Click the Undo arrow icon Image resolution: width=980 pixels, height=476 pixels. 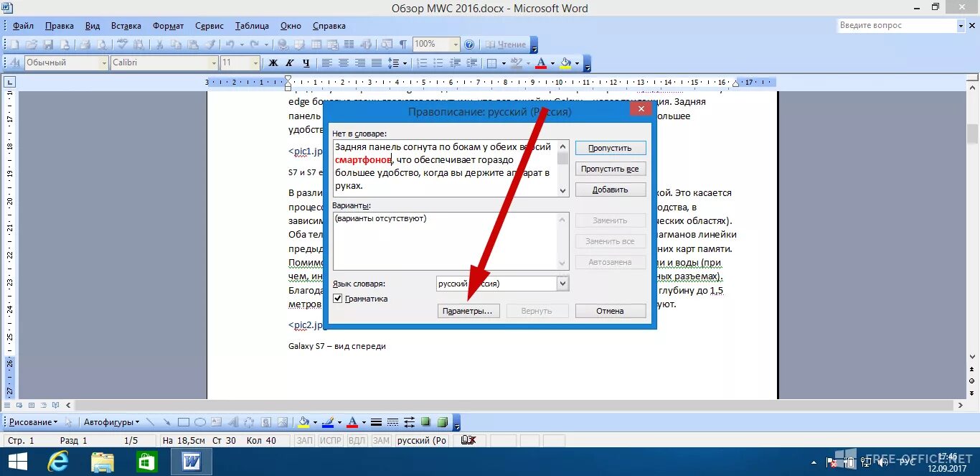click(x=230, y=44)
